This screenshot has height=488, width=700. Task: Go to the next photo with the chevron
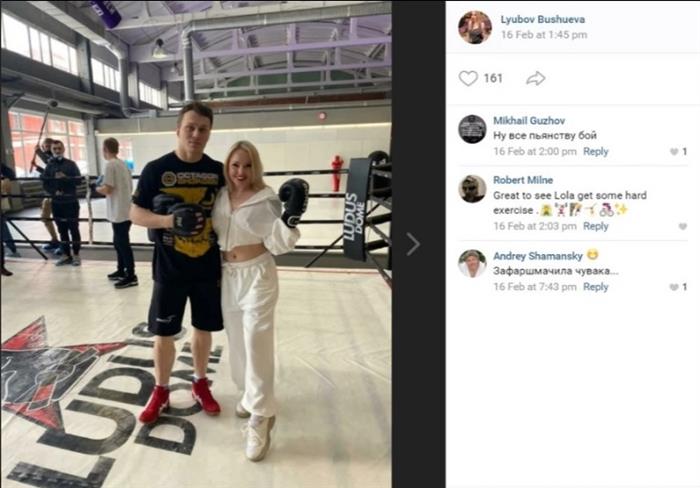click(x=413, y=244)
